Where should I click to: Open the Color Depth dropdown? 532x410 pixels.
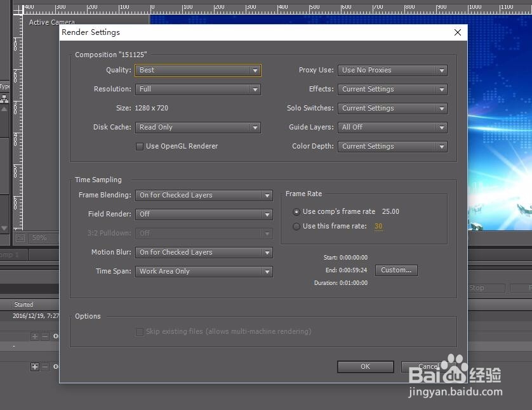pyautogui.click(x=392, y=146)
